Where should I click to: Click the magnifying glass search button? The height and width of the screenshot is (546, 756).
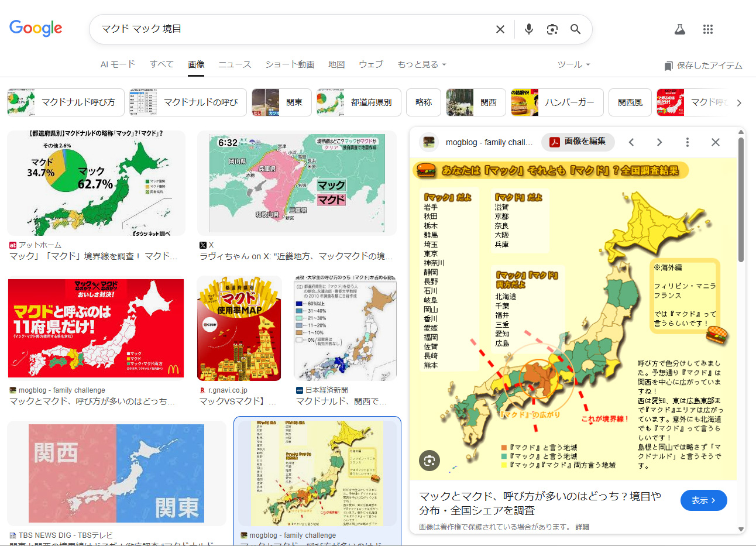point(576,29)
